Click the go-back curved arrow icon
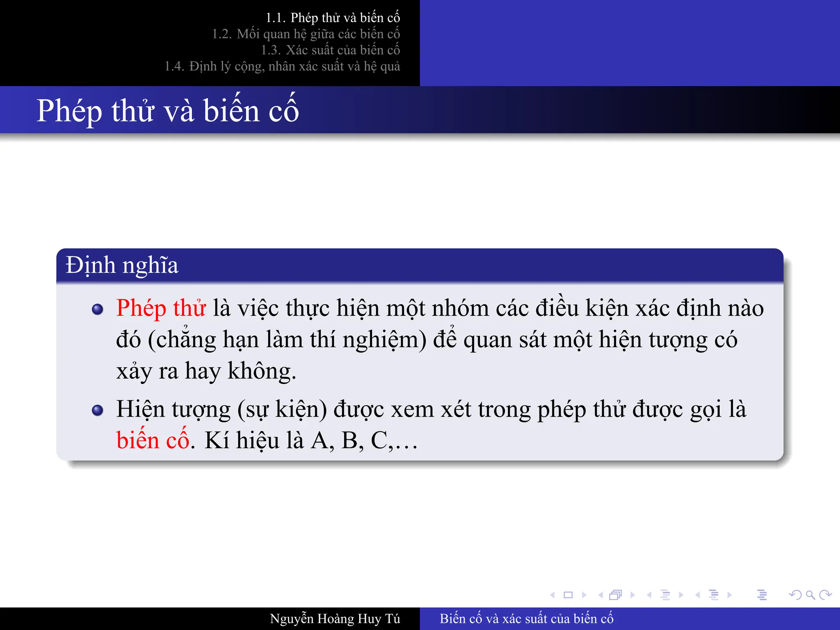This screenshot has height=630, width=840. (795, 595)
